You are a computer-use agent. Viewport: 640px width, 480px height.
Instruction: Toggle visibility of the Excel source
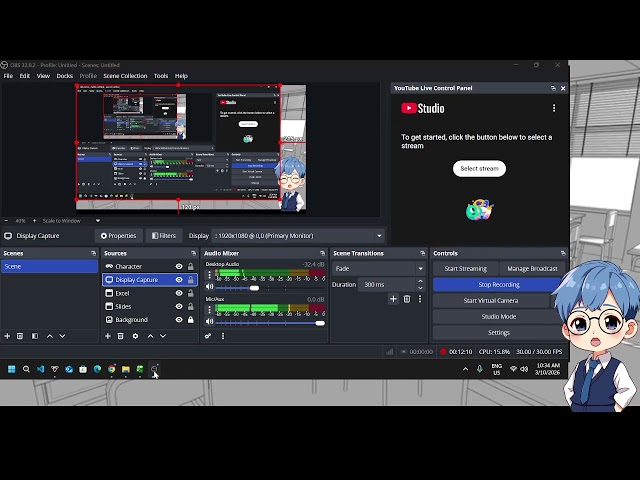(x=179, y=293)
